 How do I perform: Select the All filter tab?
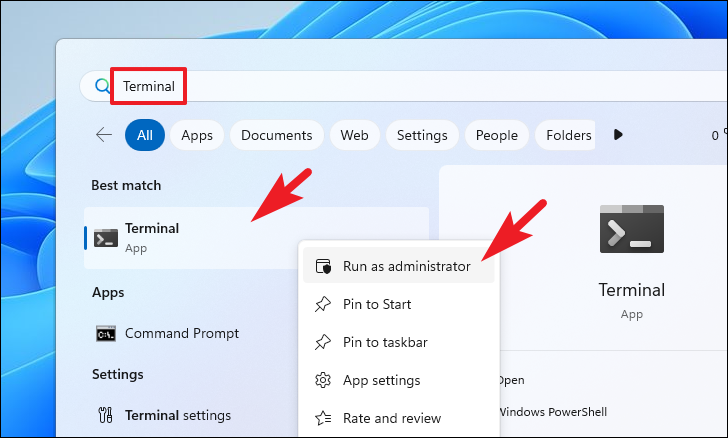145,135
